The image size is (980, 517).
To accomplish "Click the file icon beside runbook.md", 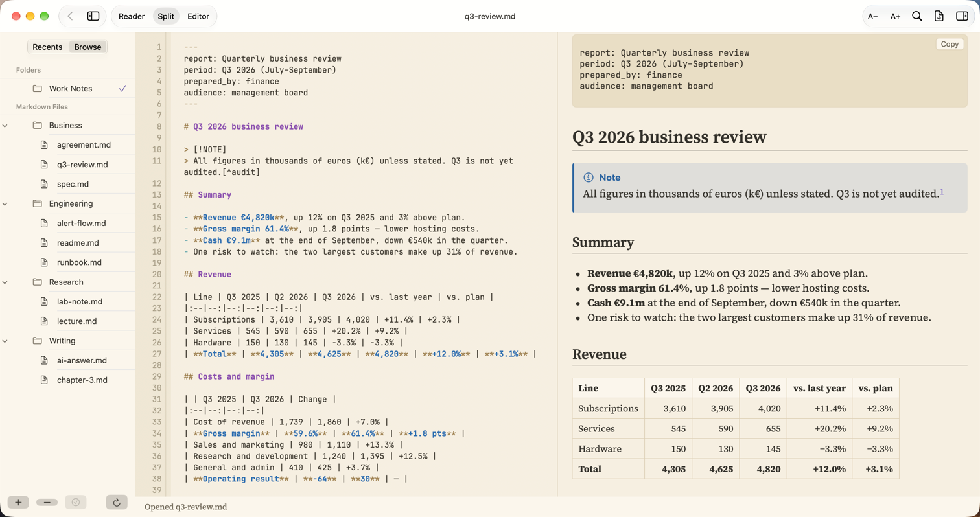I will [x=45, y=262].
